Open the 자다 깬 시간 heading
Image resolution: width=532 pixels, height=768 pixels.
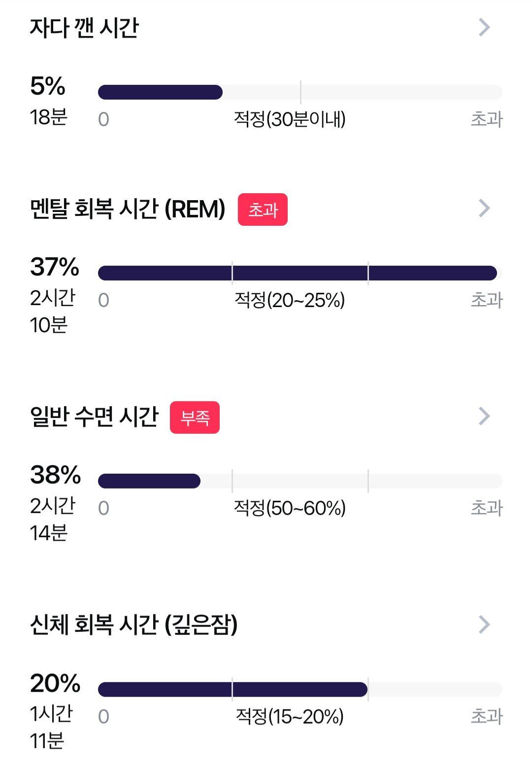point(84,28)
